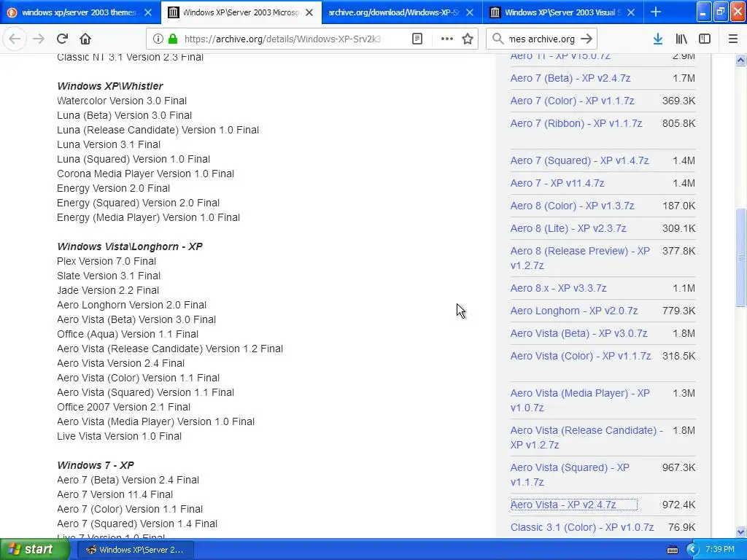747x560 pixels.
Task: Close the windows xp/server 2003 themes tab
Action: pos(148,12)
